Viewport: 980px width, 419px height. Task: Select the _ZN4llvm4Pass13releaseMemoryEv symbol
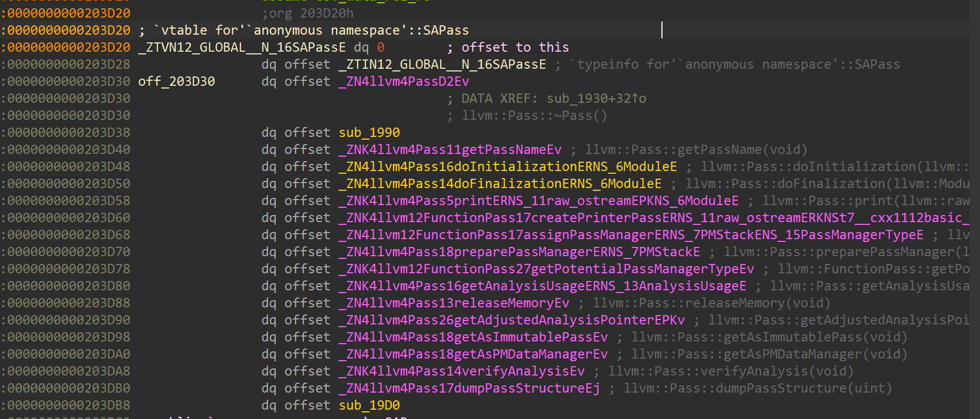click(454, 303)
